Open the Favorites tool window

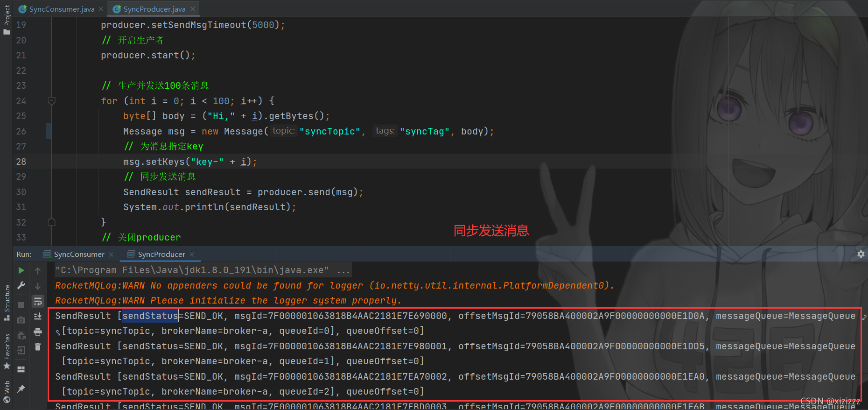(x=7, y=351)
